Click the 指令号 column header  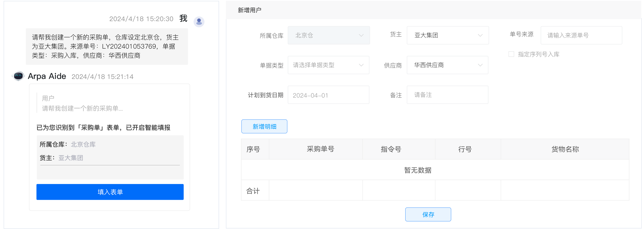(399, 149)
